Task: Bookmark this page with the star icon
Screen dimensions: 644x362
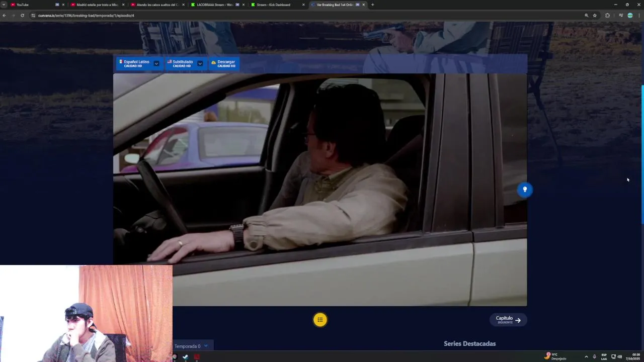Action: [595, 16]
